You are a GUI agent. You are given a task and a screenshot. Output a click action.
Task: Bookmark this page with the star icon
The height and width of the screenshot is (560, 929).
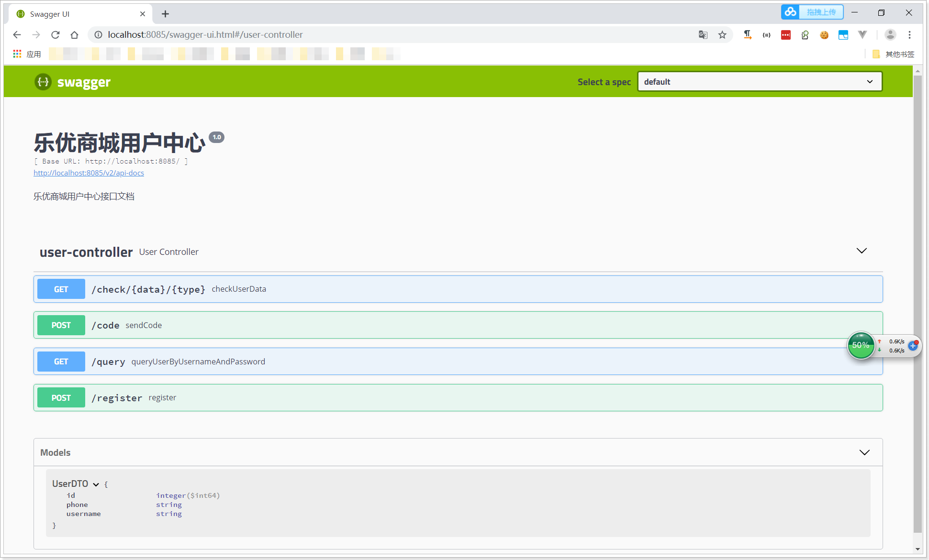(722, 35)
